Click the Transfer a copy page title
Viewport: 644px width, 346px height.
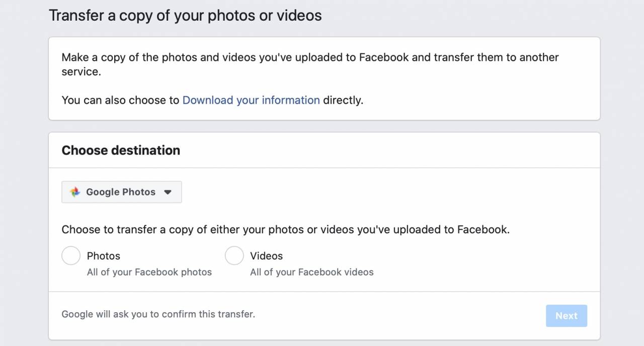point(185,15)
